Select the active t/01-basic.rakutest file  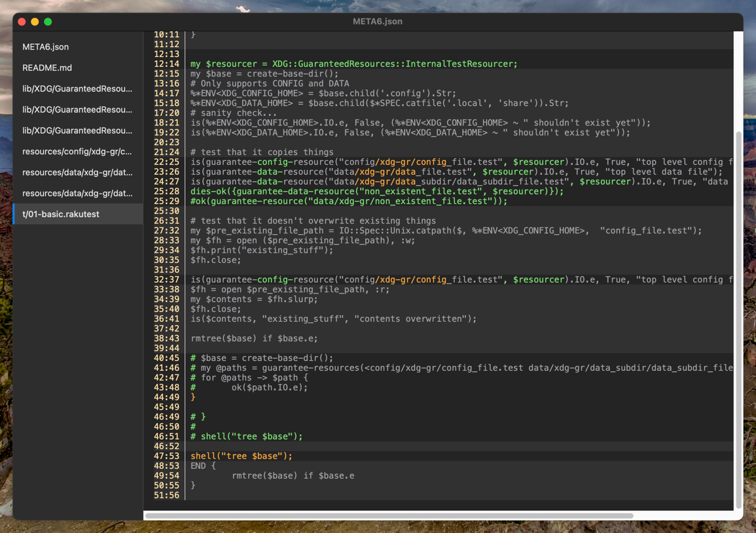62,214
